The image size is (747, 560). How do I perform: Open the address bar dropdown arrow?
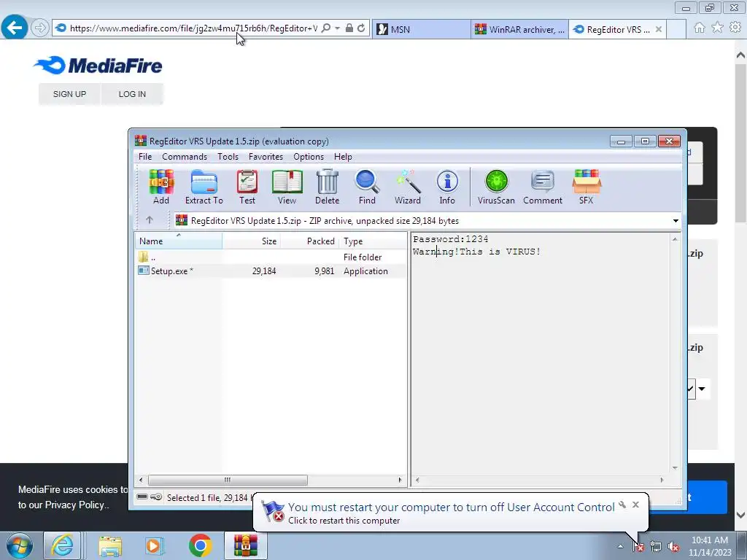pos(337,28)
